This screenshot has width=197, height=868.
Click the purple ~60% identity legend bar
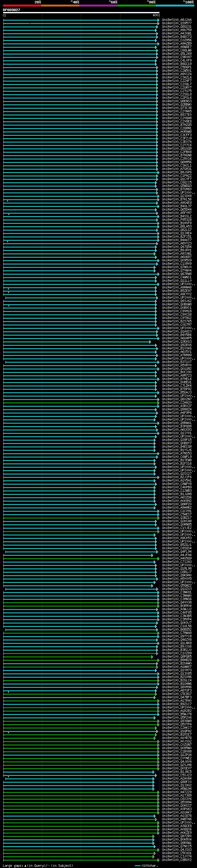[99, 6]
